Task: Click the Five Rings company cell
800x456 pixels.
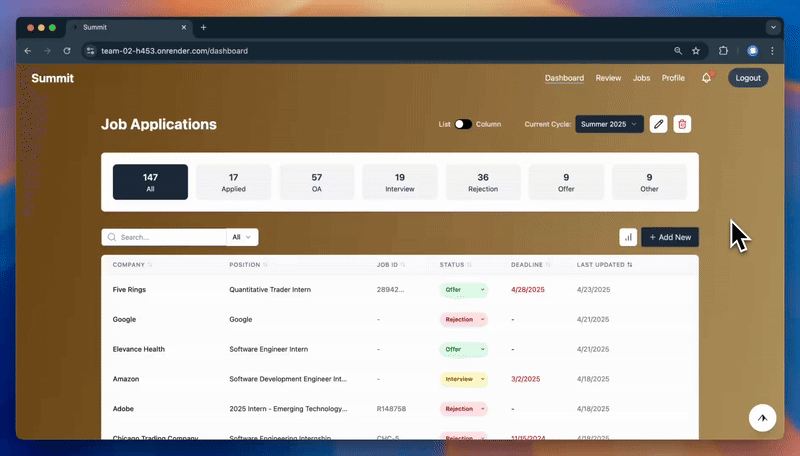Action: pyautogui.click(x=129, y=290)
